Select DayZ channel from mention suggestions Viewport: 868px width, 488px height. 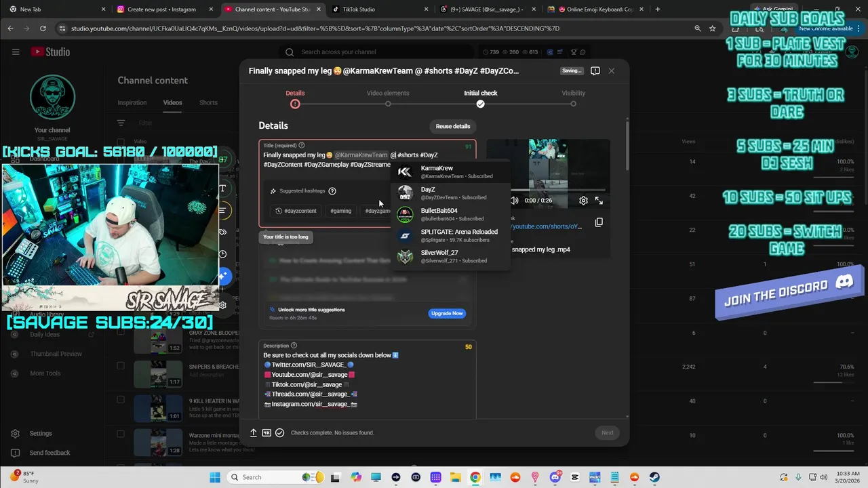point(450,193)
